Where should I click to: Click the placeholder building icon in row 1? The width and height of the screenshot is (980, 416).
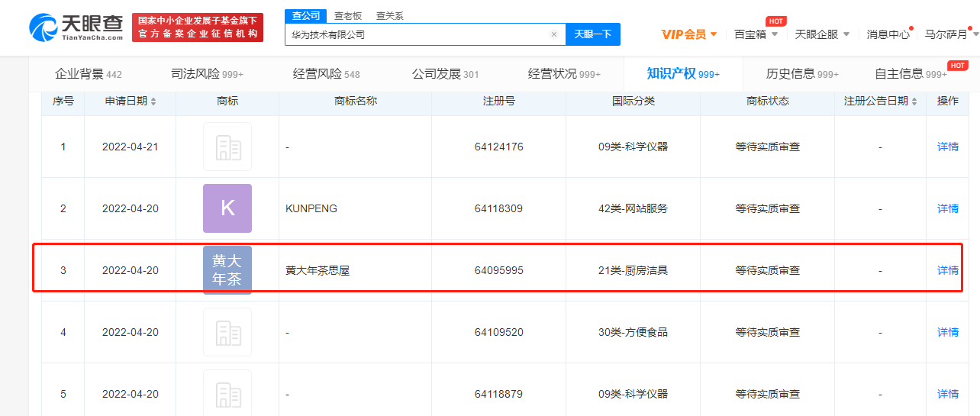tap(227, 147)
